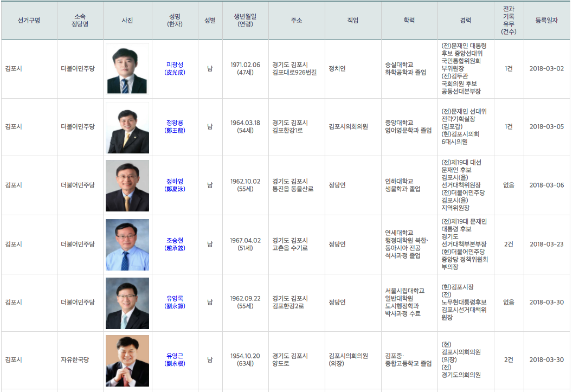Click 정왕룡's candidate photo
573x392 pixels.
[127, 127]
